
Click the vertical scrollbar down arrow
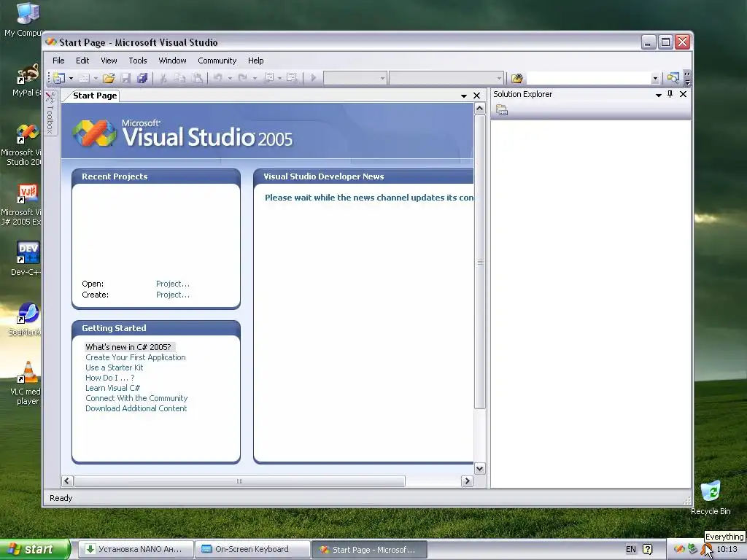pyautogui.click(x=480, y=469)
